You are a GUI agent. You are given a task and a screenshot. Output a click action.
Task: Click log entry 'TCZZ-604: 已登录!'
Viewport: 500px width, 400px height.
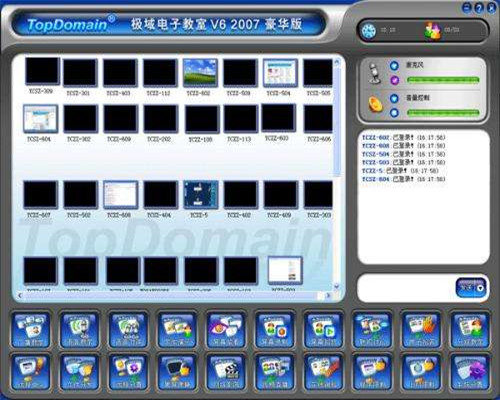pos(403,179)
